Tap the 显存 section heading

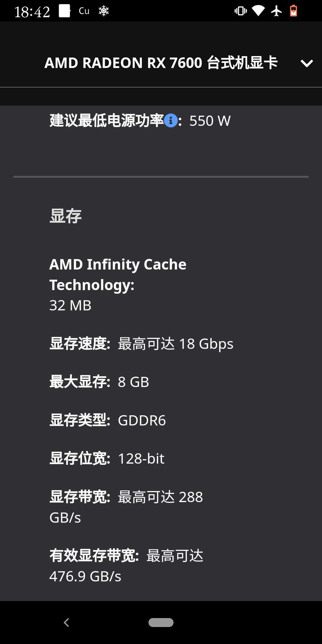coord(66,216)
